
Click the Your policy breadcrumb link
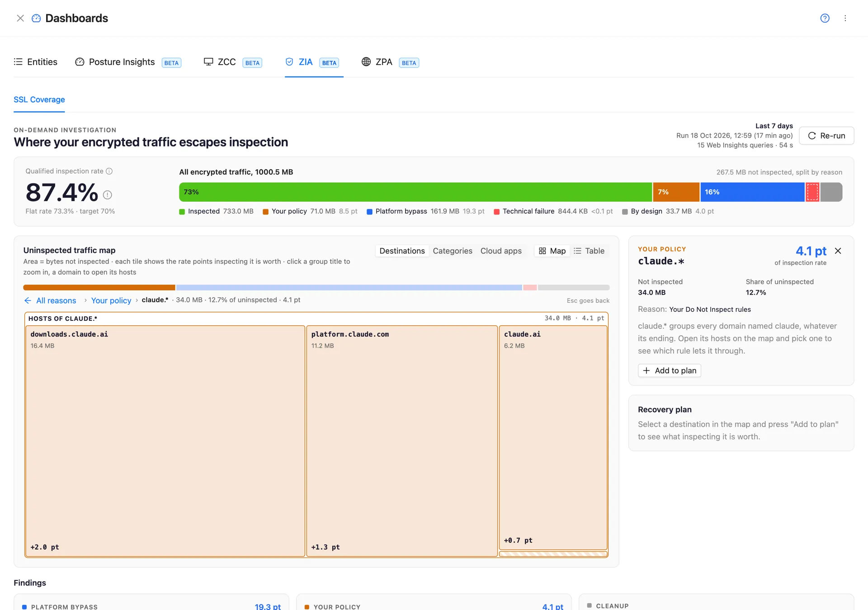[x=111, y=300]
